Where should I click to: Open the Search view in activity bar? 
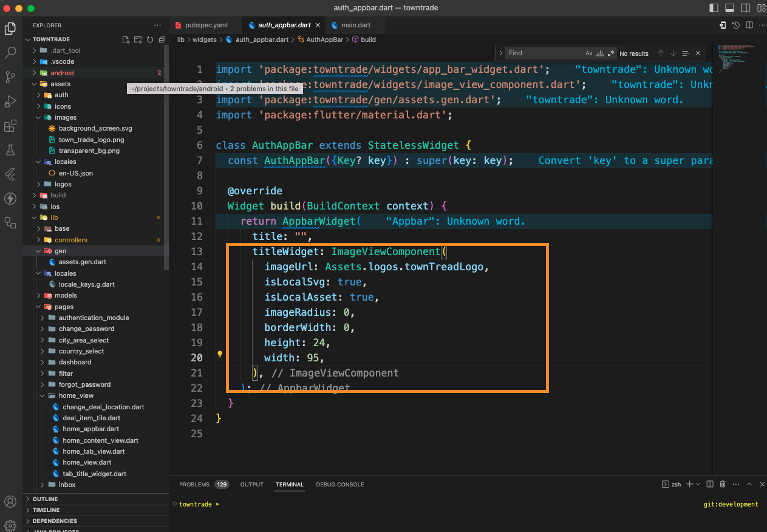[x=10, y=53]
